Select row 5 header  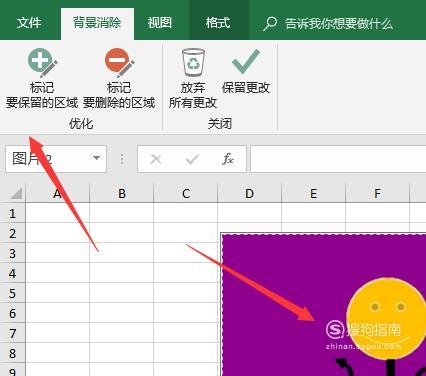pyautogui.click(x=13, y=293)
